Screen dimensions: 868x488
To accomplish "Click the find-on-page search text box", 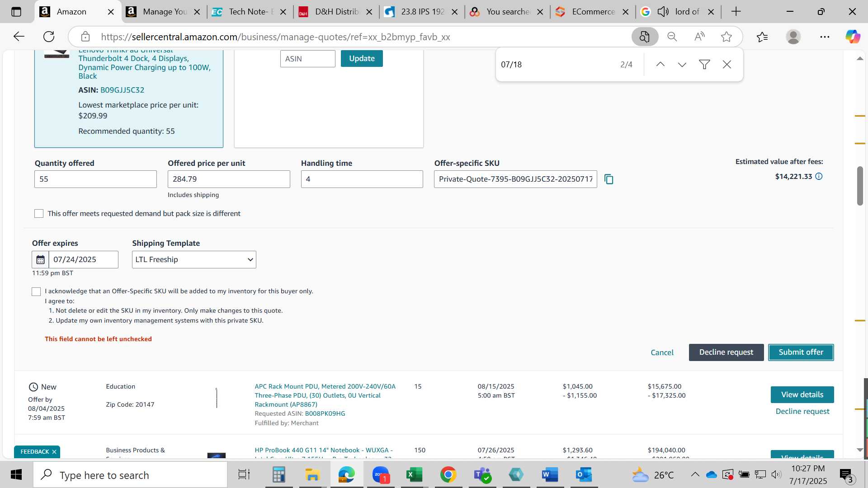I will coord(556,65).
